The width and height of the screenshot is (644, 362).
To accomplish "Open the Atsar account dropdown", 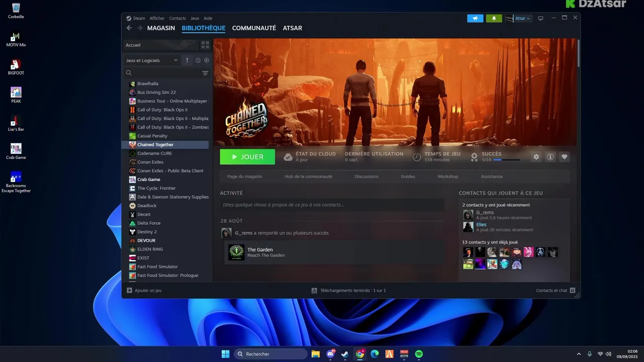I will coord(523,18).
